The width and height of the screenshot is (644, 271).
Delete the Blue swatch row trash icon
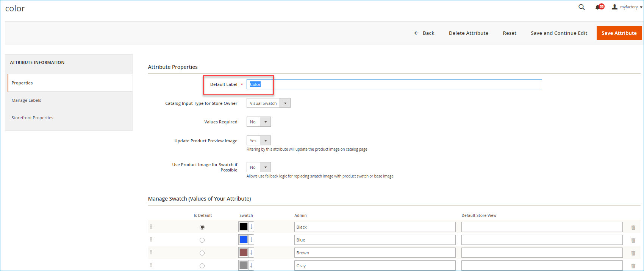633,240
